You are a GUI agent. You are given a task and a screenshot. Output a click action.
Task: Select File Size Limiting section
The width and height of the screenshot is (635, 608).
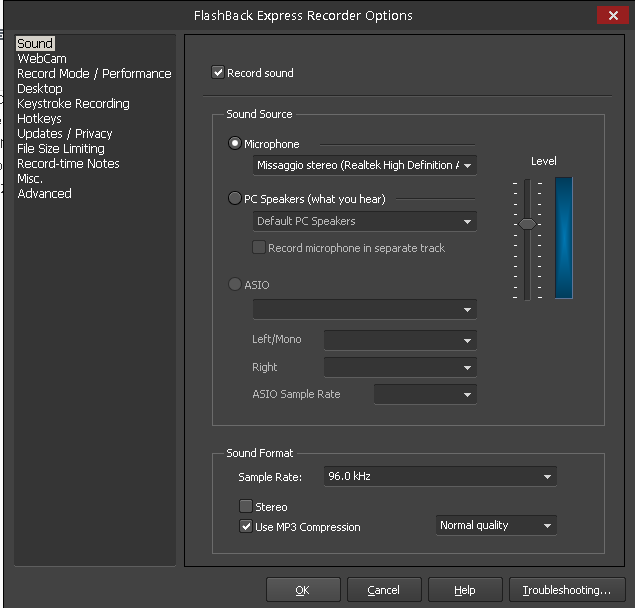click(60, 148)
